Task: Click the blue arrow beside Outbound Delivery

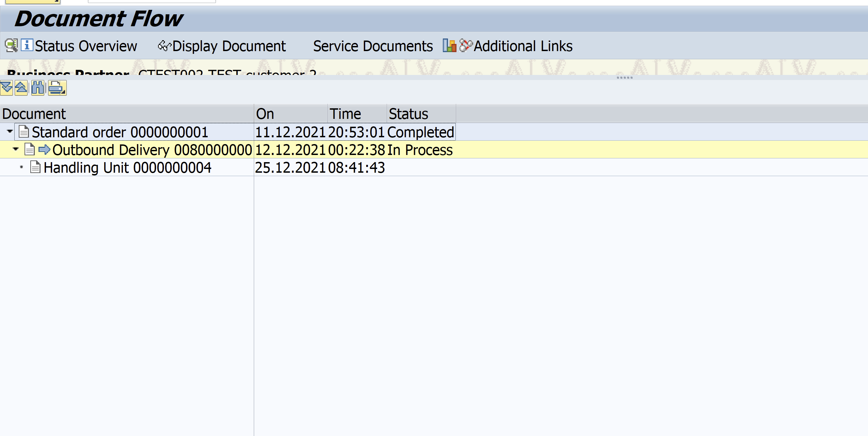Action: click(x=44, y=149)
